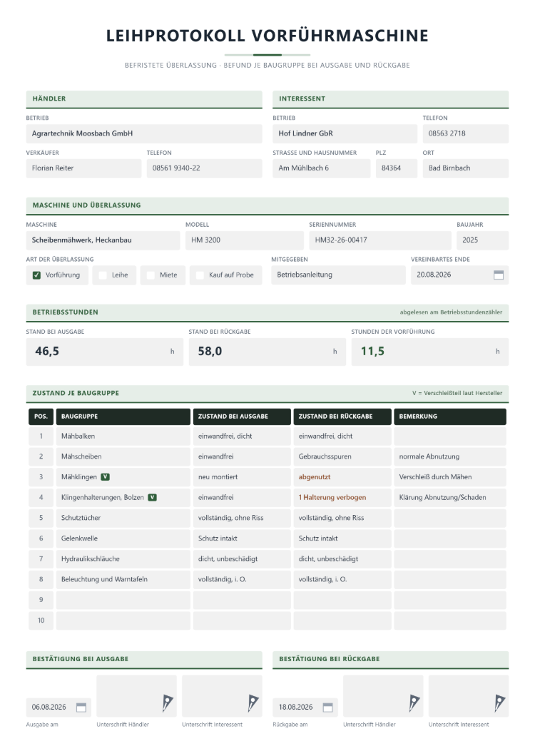Edit Interessent Telefon field 08563 2718
Viewport: 535px width, 756px height.
tap(466, 133)
